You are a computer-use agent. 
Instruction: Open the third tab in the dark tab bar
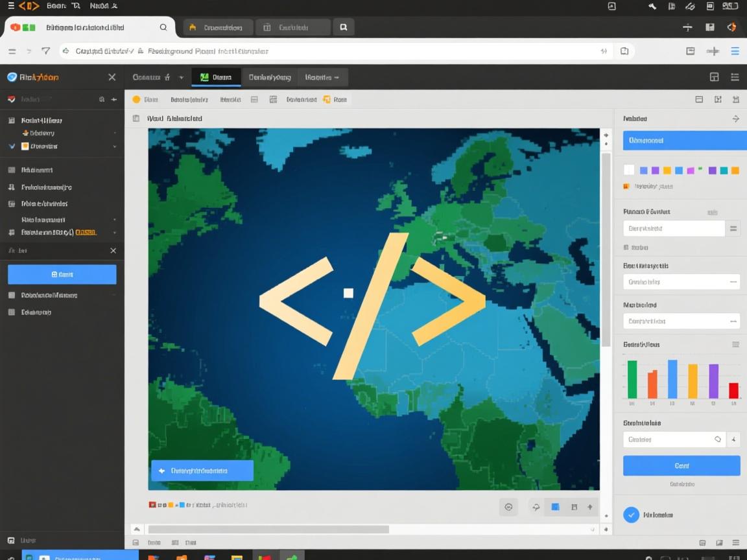322,77
